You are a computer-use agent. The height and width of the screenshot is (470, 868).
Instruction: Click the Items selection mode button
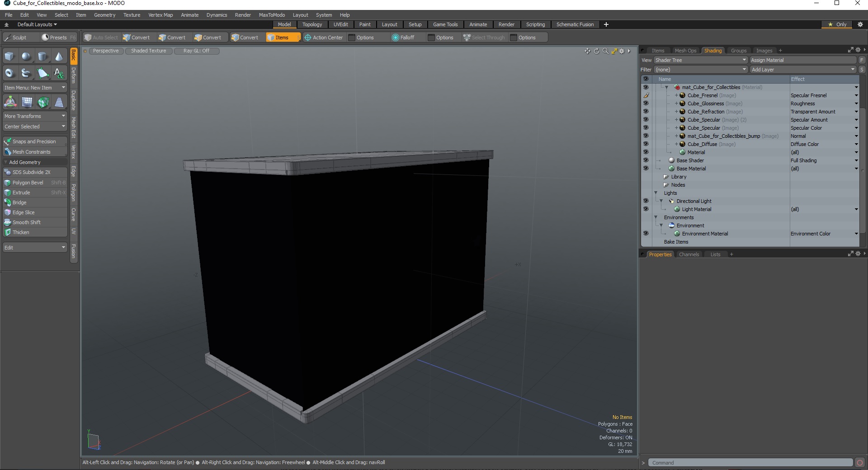point(283,38)
